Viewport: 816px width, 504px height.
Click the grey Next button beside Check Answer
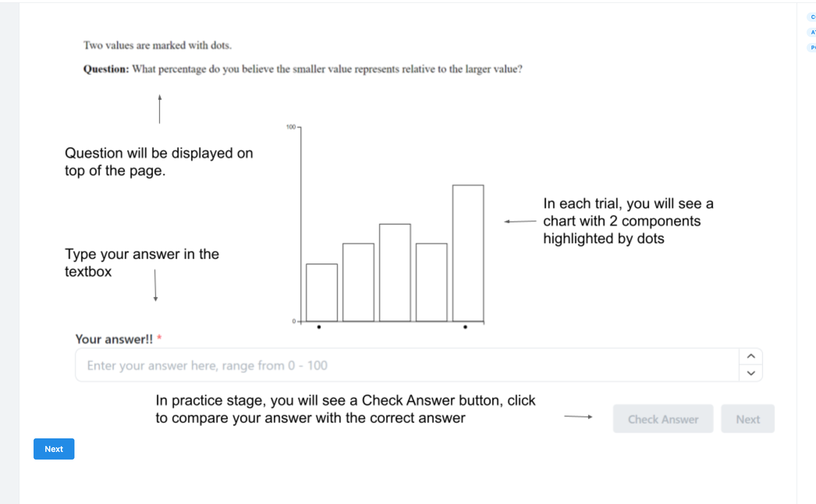tap(748, 419)
